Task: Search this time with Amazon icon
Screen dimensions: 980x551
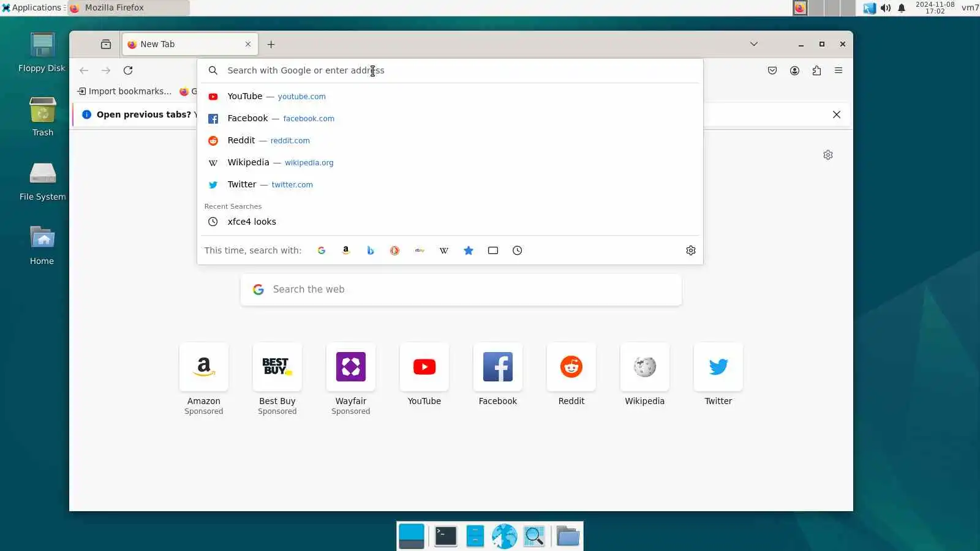Action: point(346,250)
